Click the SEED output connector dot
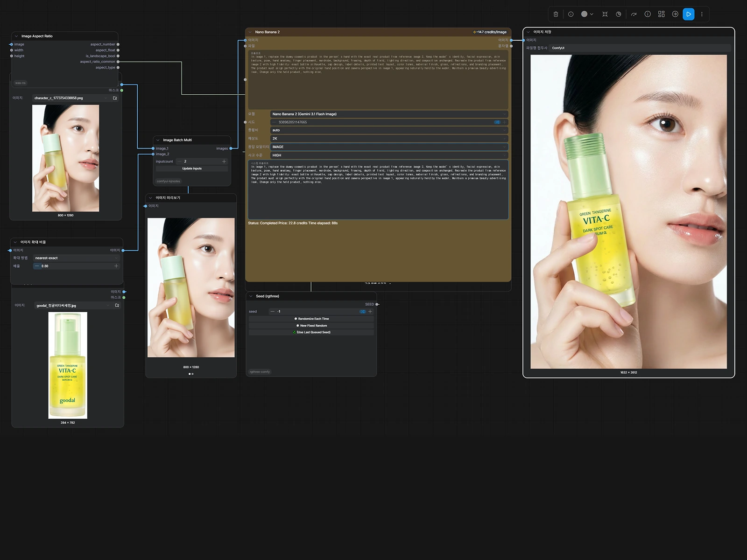747x560 pixels. point(377,304)
